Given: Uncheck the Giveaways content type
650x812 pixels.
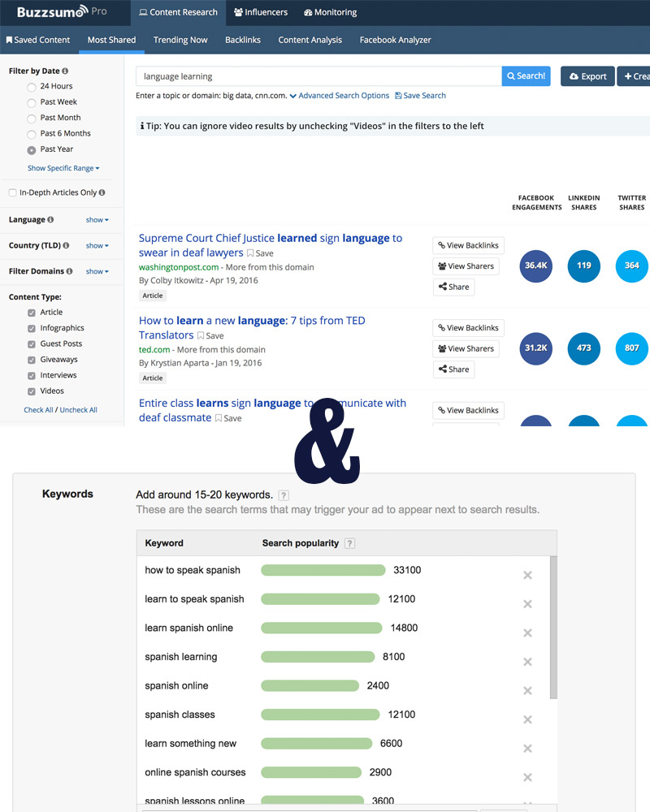Looking at the screenshot, I should pos(32,360).
